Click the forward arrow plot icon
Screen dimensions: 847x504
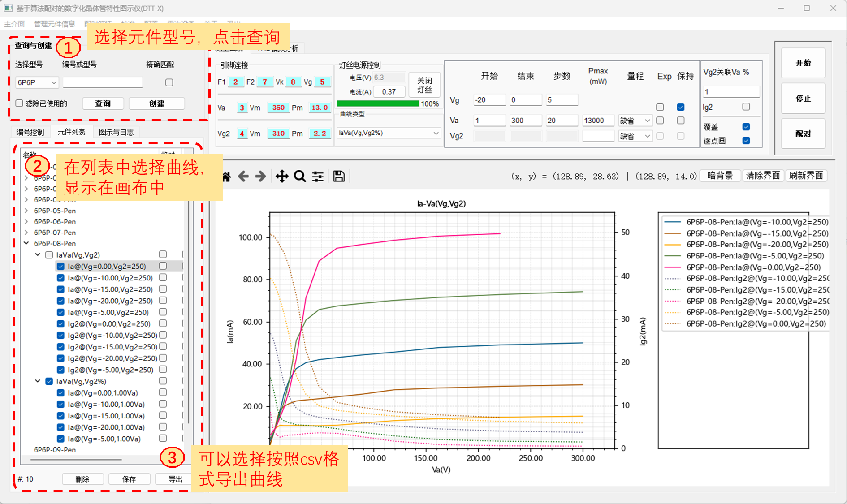pyautogui.click(x=260, y=177)
